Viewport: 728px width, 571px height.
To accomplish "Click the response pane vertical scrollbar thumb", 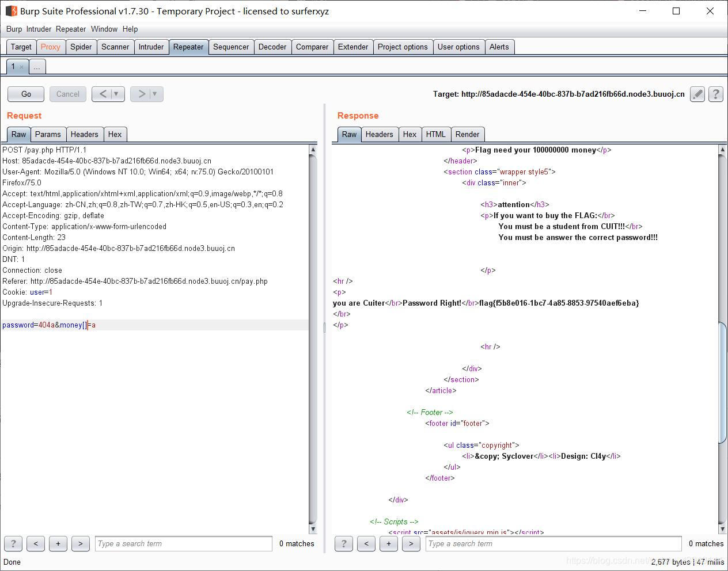I will click(x=723, y=383).
